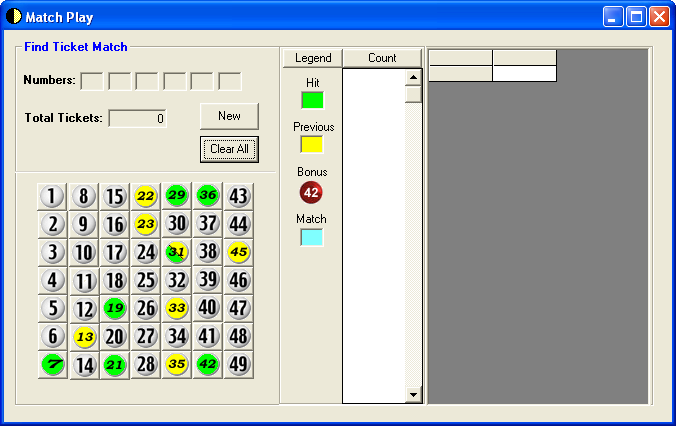This screenshot has width=676, height=426.
Task: Click the first Numbers input box
Action: (x=91, y=81)
